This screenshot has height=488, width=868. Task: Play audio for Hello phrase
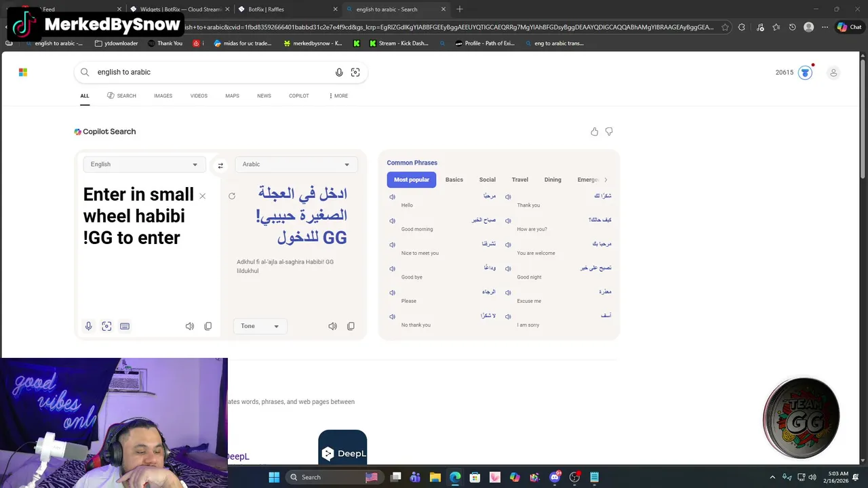[392, 197]
